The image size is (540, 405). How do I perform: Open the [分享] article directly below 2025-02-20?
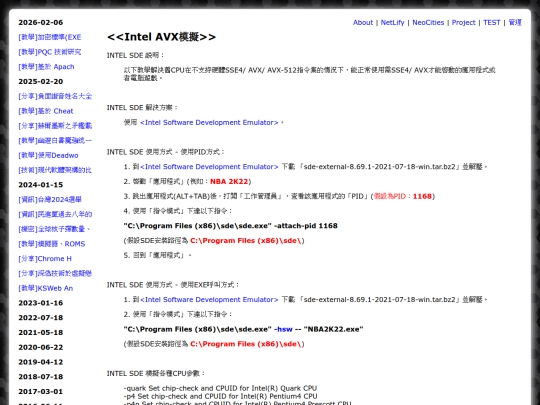(x=55, y=96)
